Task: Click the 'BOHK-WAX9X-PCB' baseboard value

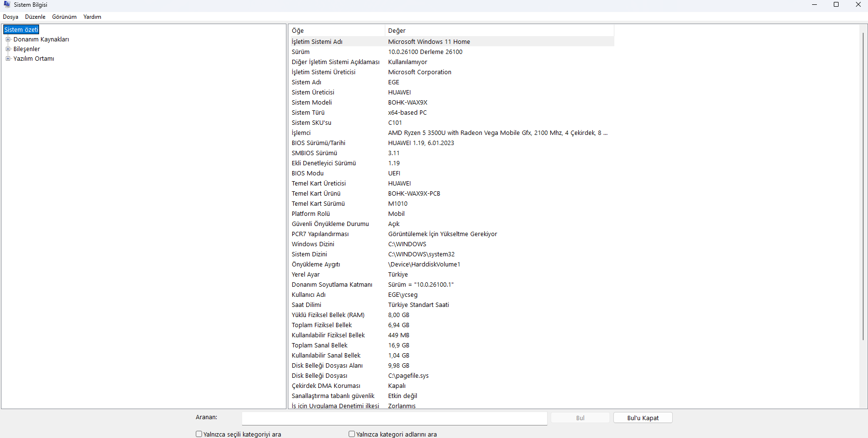Action: coord(414,194)
